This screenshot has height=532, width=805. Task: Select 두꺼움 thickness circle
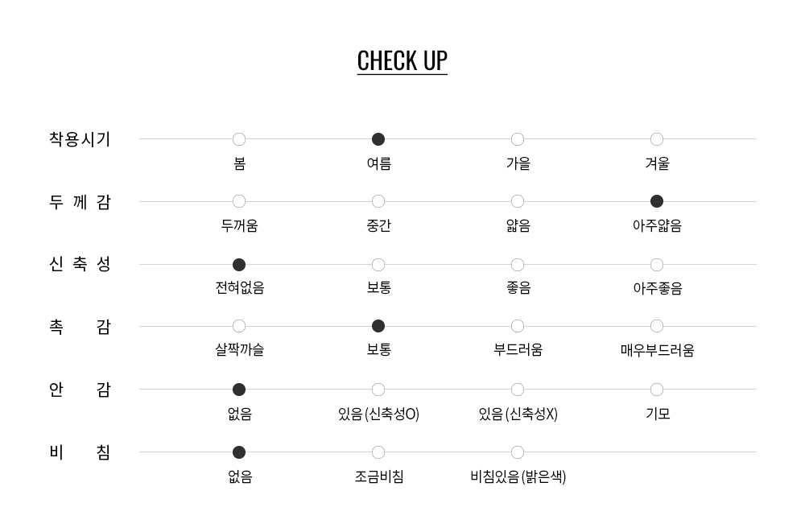(x=239, y=201)
